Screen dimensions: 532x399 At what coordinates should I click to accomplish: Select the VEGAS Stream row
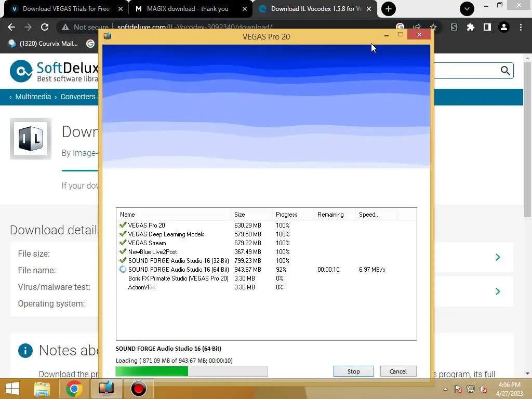[x=267, y=243]
